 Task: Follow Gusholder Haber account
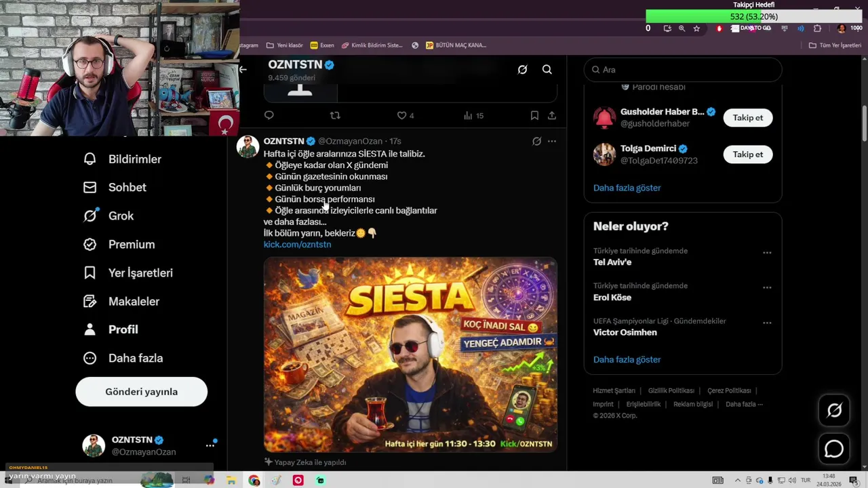point(748,117)
